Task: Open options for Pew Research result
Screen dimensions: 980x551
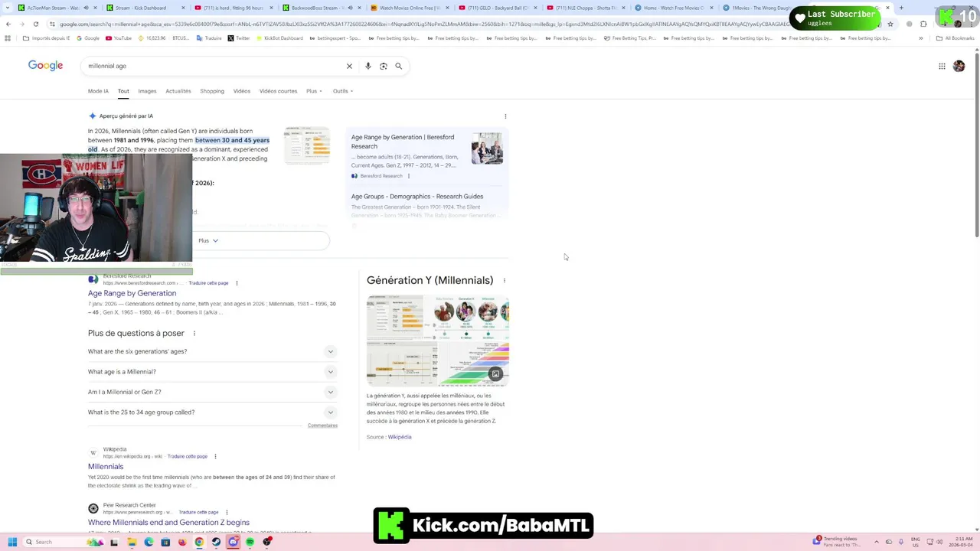Action: click(227, 512)
